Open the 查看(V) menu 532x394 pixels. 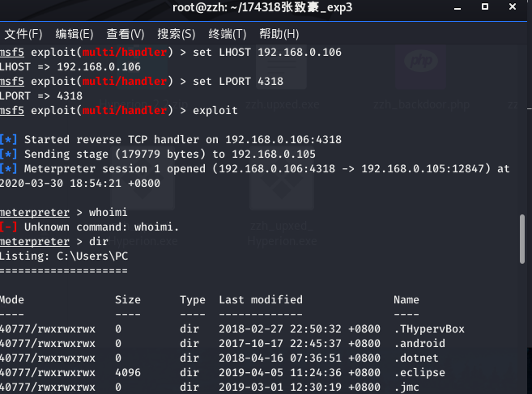[126, 34]
